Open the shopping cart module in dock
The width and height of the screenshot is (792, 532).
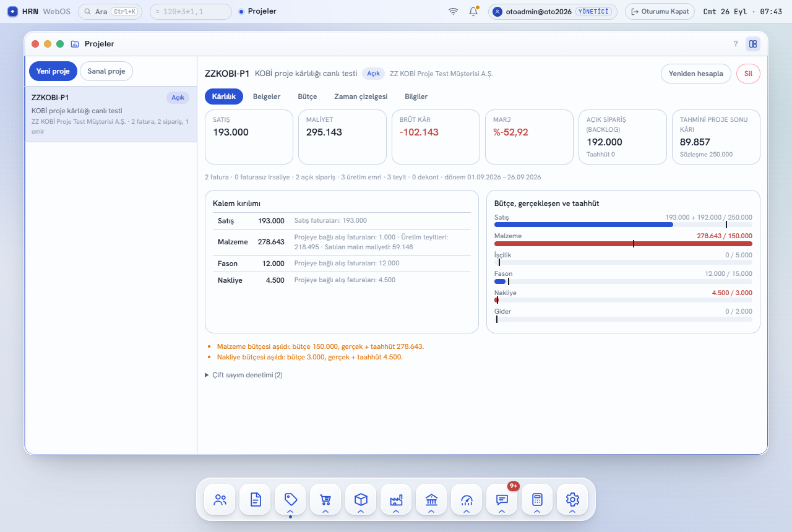click(x=325, y=499)
